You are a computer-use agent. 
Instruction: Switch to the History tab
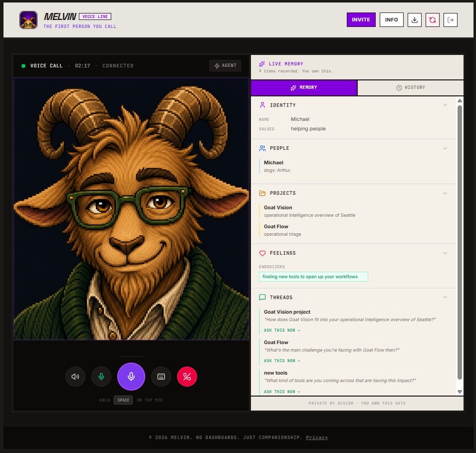[x=411, y=88]
